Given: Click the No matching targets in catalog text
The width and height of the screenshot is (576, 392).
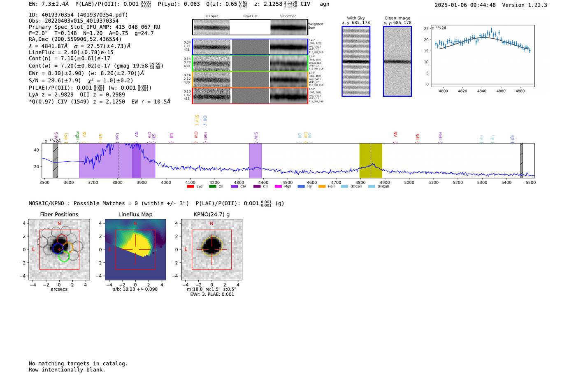Looking at the screenshot, I should click(78, 364).
